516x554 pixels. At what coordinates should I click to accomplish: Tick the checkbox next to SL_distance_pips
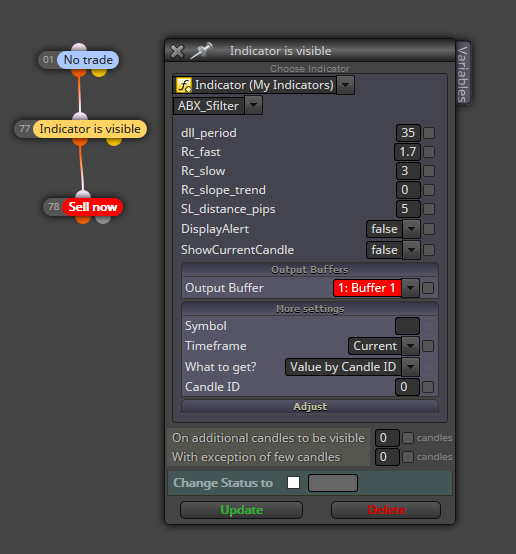429,209
